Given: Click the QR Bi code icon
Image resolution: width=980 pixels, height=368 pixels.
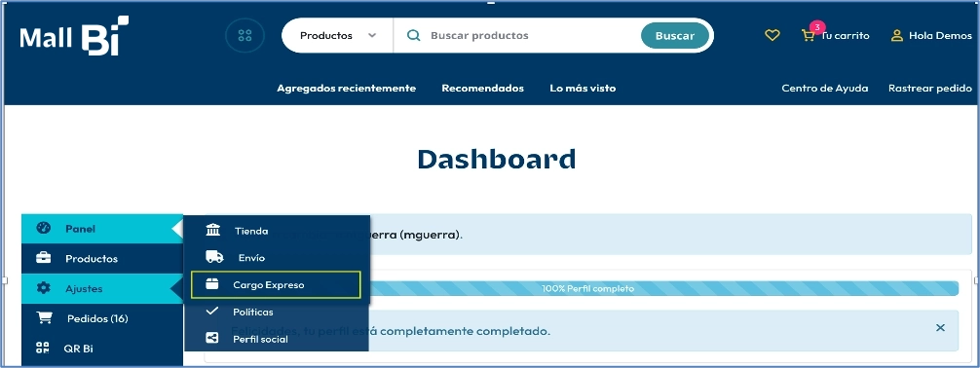Looking at the screenshot, I should (x=43, y=348).
